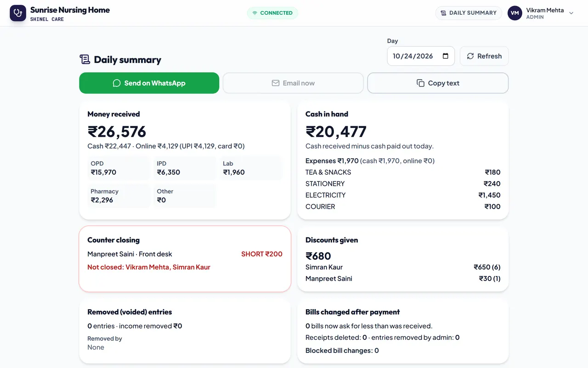Viewport: 588px width, 368px height.
Task: Click the COURIER expense row
Action: [x=403, y=207]
